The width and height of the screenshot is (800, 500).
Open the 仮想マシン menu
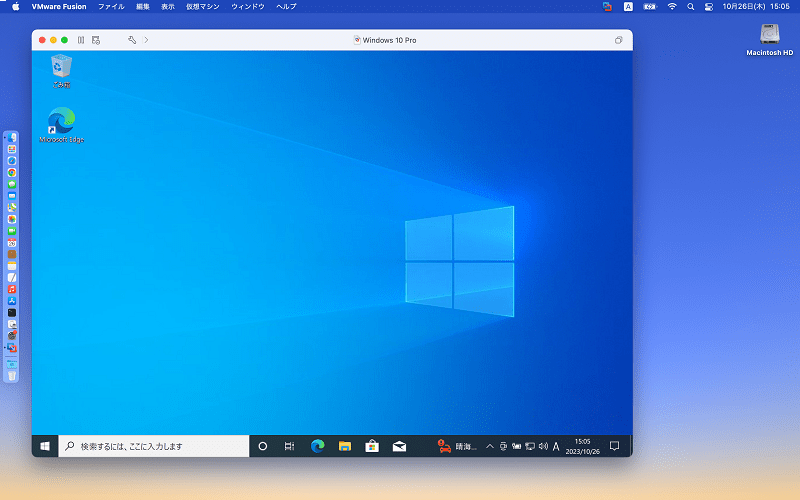pyautogui.click(x=203, y=7)
